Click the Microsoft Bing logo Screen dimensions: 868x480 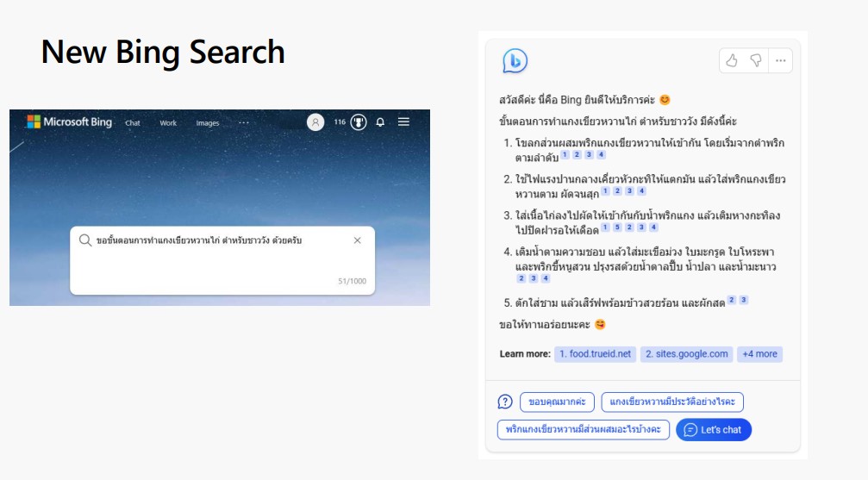pyautogui.click(x=70, y=122)
